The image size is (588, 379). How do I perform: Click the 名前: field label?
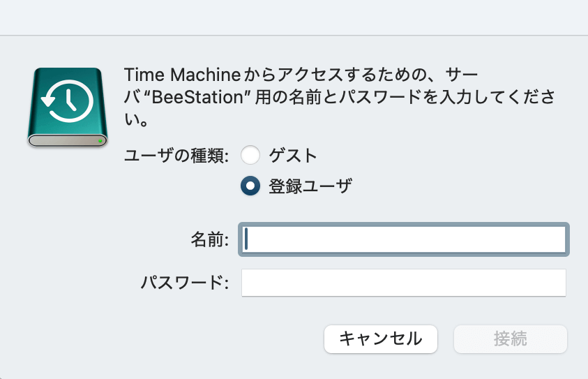coord(210,239)
